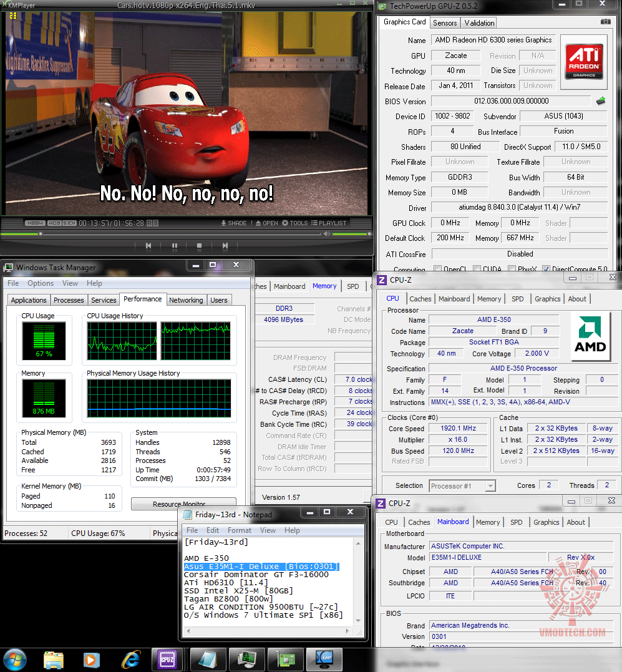Open the Services tab in Task Manager

pyautogui.click(x=104, y=300)
